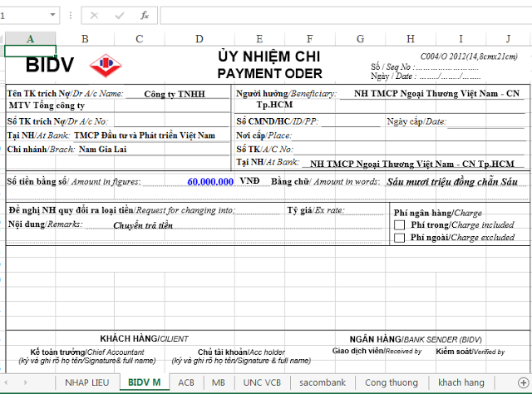Click the Cancel X icon in formula bar

95,15
